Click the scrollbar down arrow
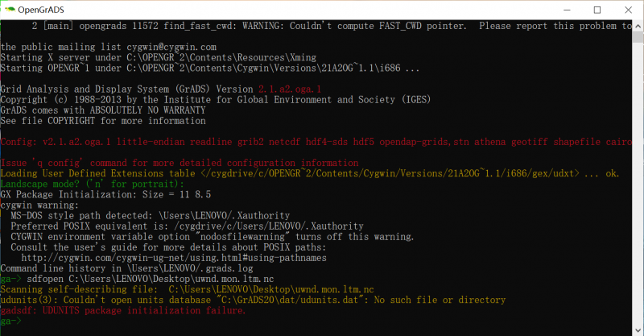The width and height of the screenshot is (644, 336). click(x=638, y=330)
